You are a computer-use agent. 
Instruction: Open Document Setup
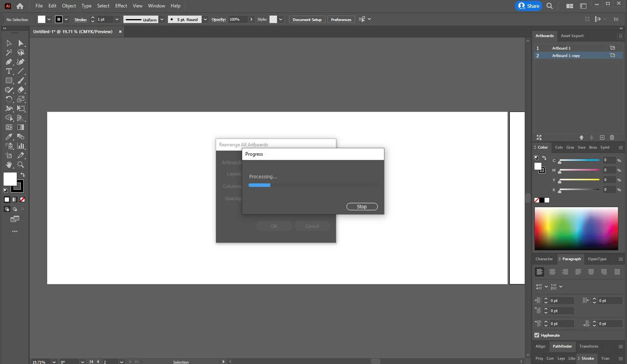coord(307,20)
